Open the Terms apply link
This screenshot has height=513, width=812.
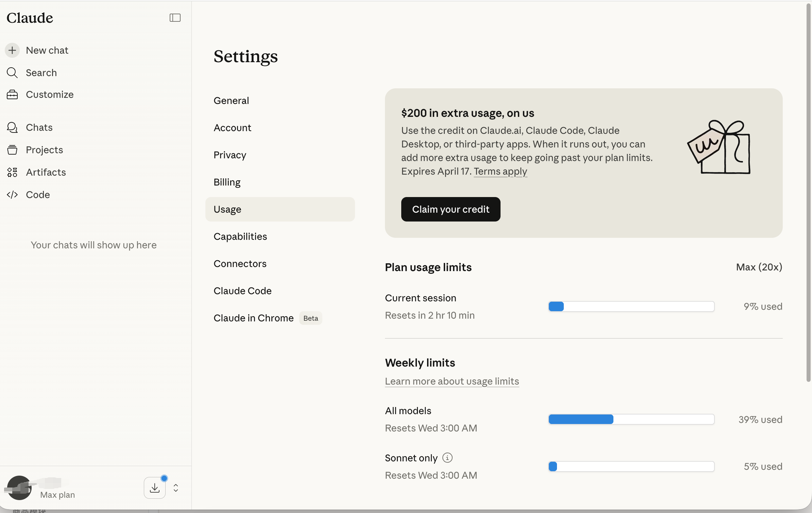[x=500, y=171]
